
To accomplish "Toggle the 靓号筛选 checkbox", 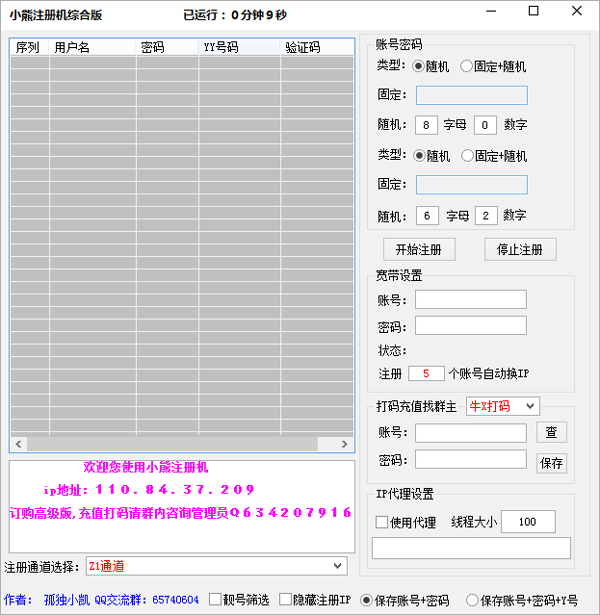I will [x=215, y=600].
